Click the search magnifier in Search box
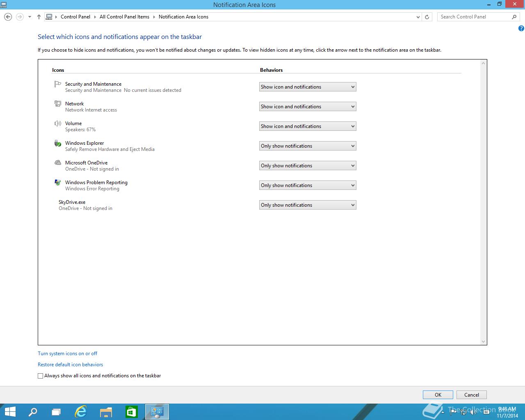The image size is (525, 420). click(x=514, y=17)
